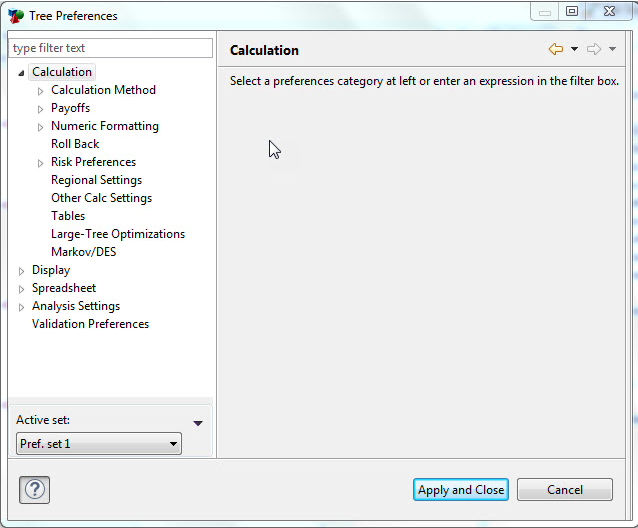Expand the Payoffs tree node
The image size is (638, 528).
pyautogui.click(x=41, y=109)
